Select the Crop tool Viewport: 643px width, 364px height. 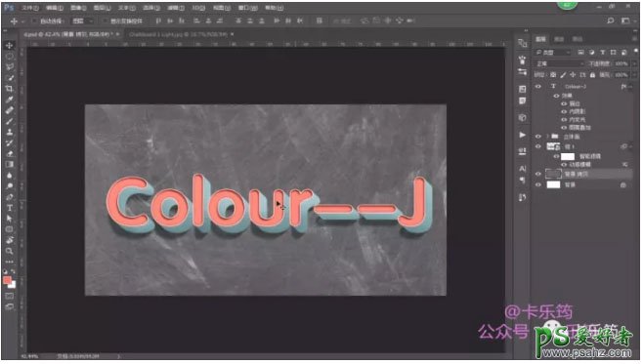[9, 89]
